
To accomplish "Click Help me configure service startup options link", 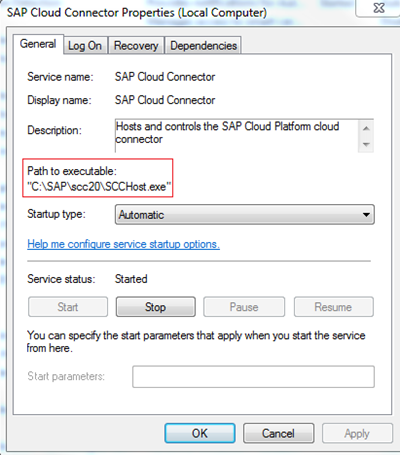I will [x=123, y=244].
